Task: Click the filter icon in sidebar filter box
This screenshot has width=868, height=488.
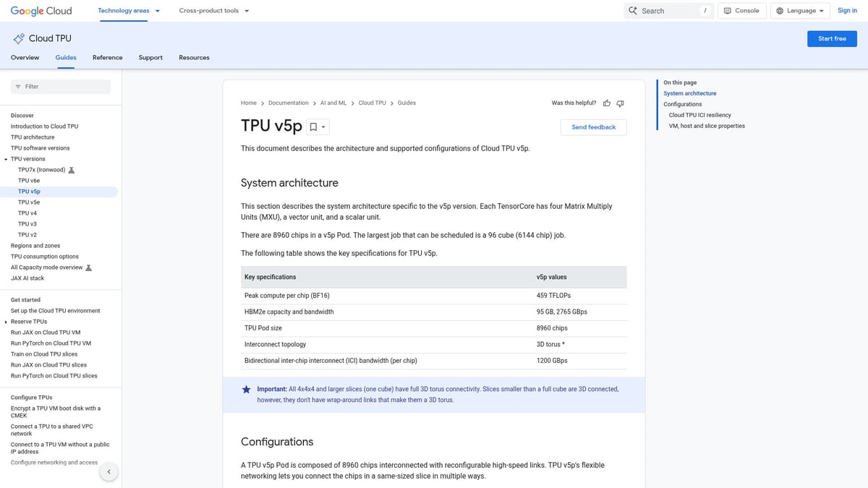Action: (x=18, y=87)
